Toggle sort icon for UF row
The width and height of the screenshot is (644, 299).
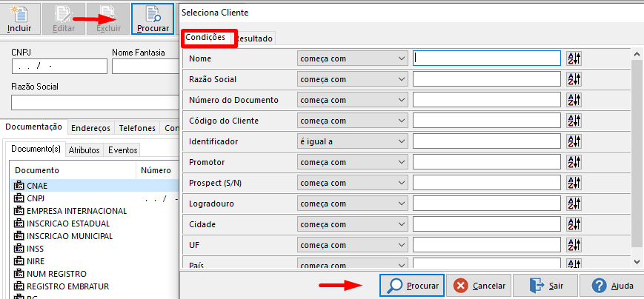click(574, 245)
